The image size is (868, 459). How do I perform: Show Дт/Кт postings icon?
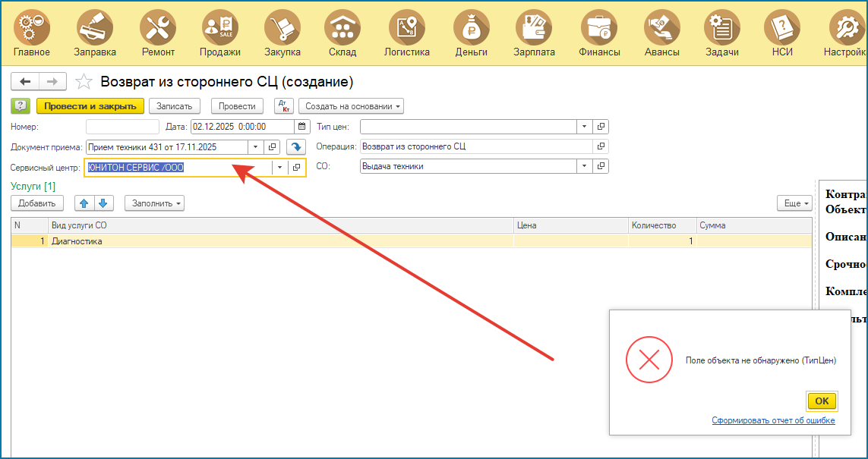click(284, 106)
